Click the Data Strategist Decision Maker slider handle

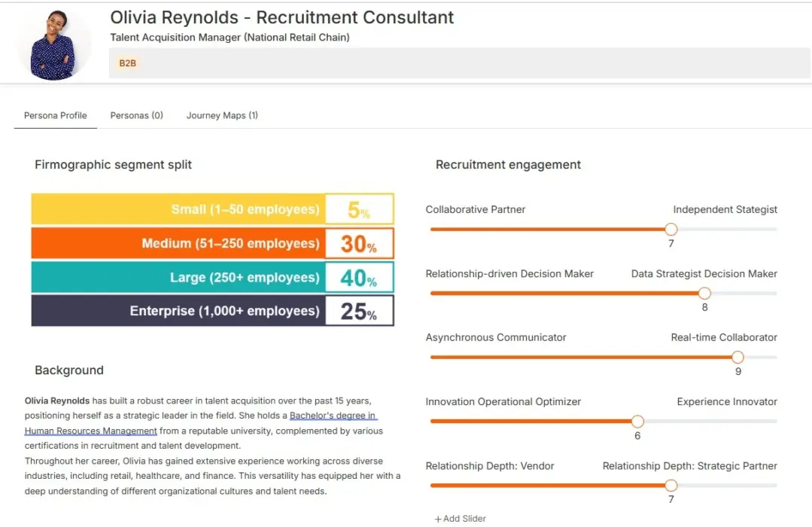pos(704,293)
